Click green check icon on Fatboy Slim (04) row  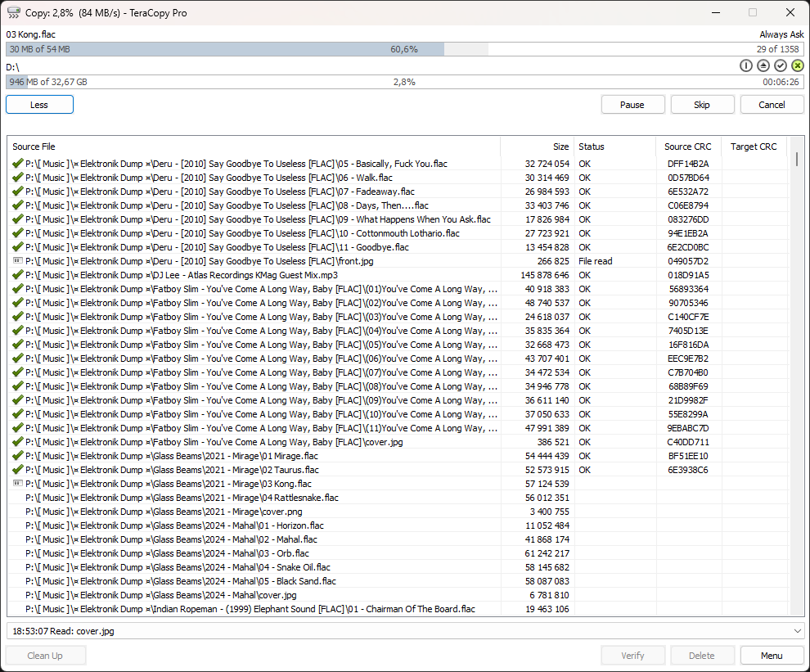tap(17, 331)
